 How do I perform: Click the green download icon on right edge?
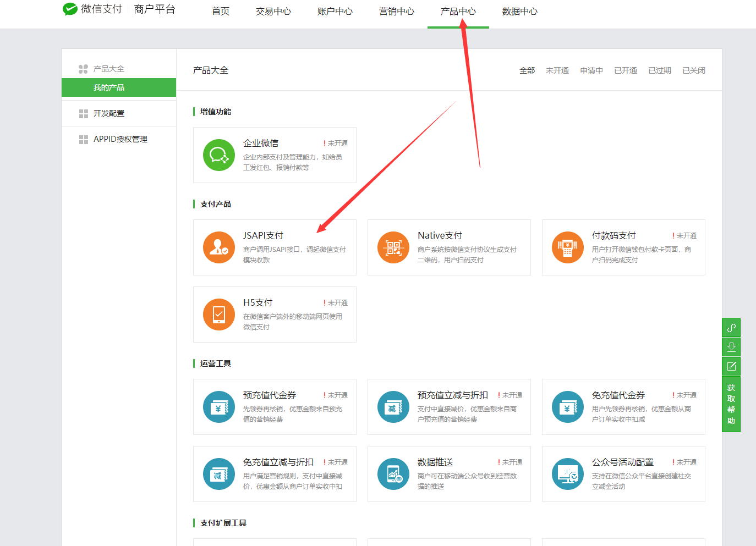731,347
